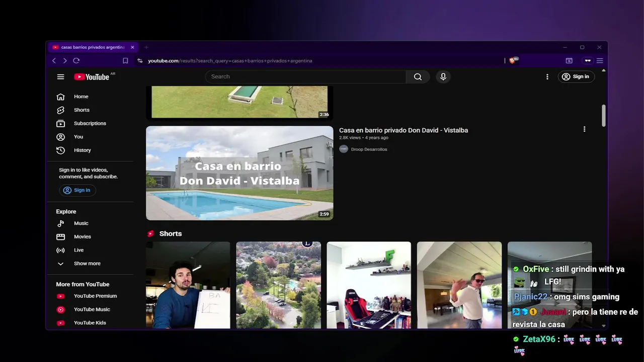Open YouTube settings three-dot menu in header

(x=547, y=76)
